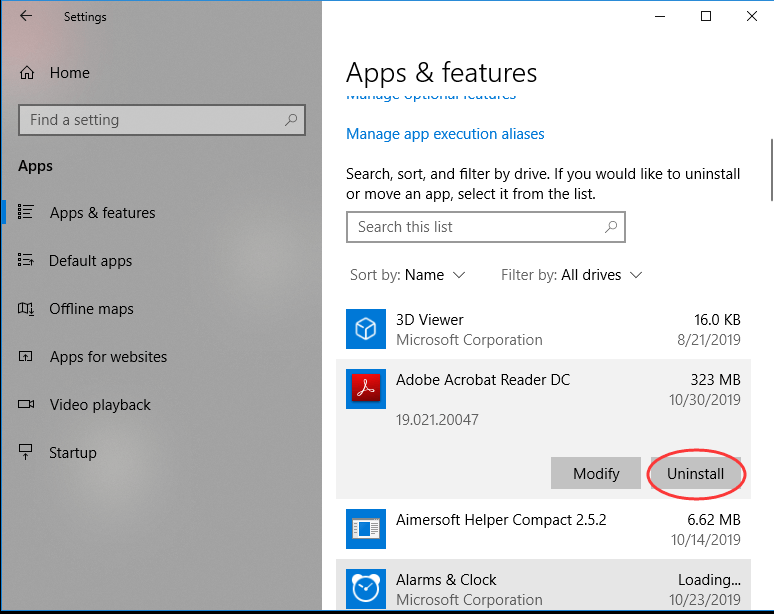Click the Adobe Acrobat Reader DC icon
This screenshot has height=614, width=774.
pyautogui.click(x=366, y=389)
